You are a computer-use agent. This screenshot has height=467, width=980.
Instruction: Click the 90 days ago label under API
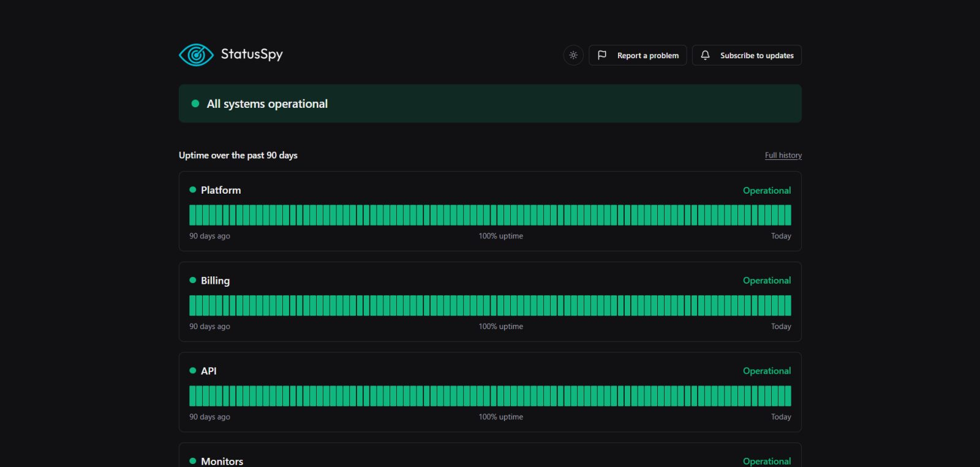click(209, 417)
